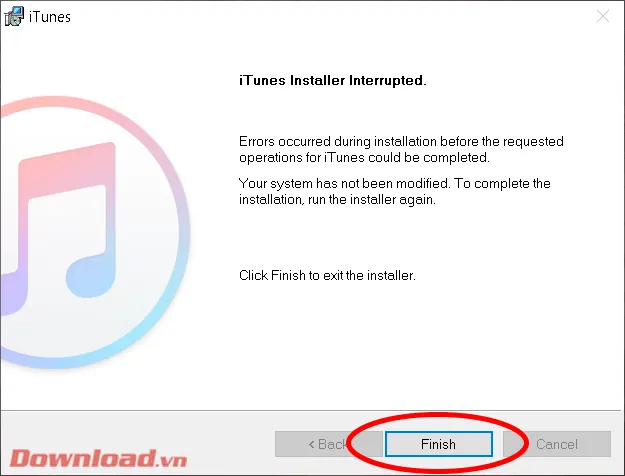Viewport: 625px width, 476px height.
Task: Click the greyed-out Back button
Action: pyautogui.click(x=328, y=444)
